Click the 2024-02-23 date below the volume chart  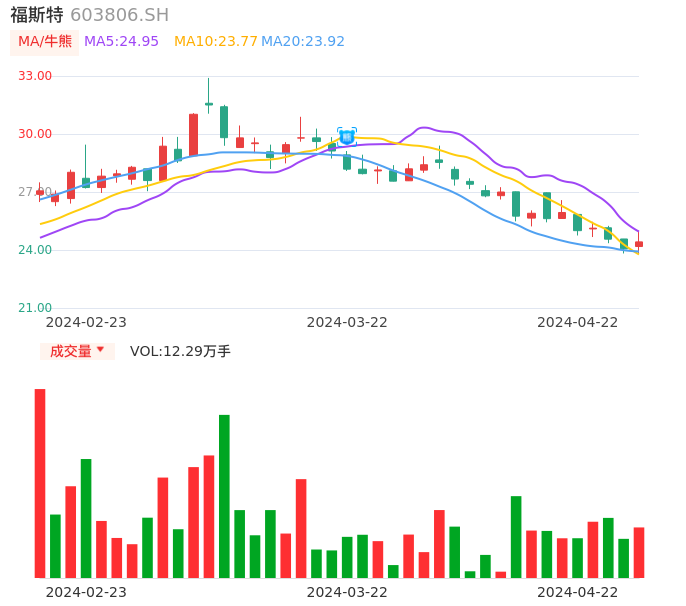86,592
